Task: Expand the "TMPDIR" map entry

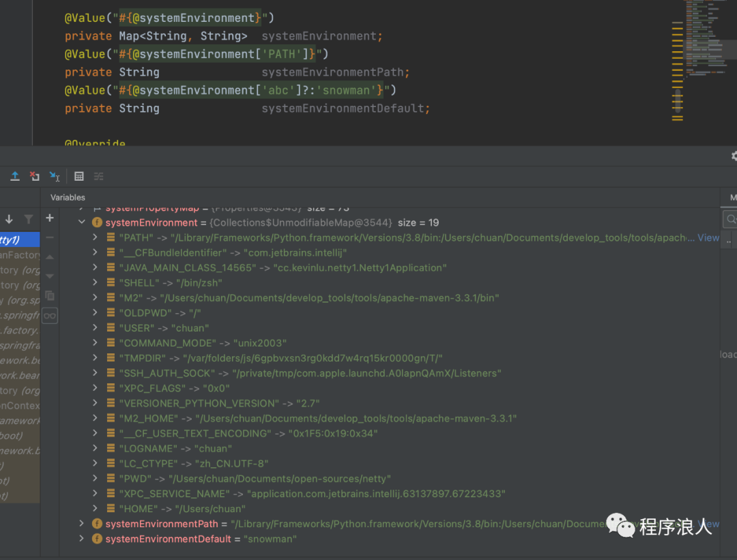Action: pyautogui.click(x=95, y=357)
